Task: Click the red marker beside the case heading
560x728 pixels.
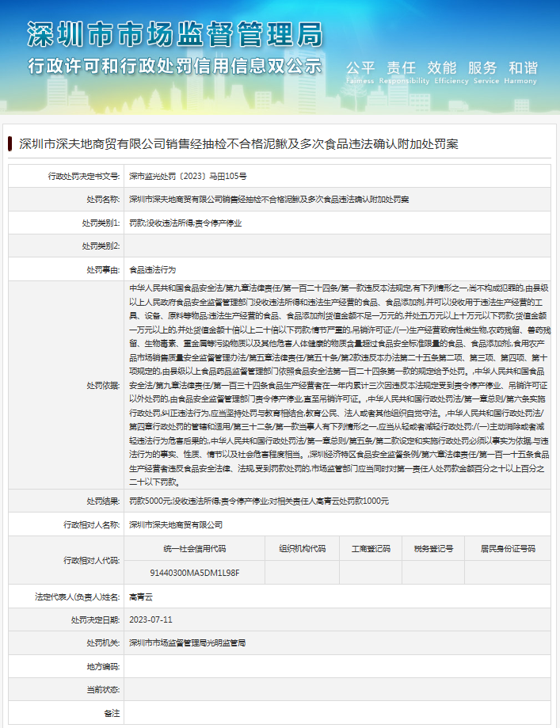Action: [10, 143]
